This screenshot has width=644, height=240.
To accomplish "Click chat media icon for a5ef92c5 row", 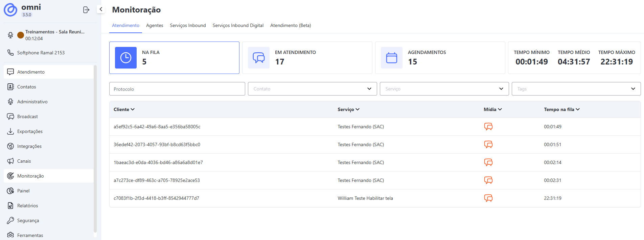I will coord(488,127).
